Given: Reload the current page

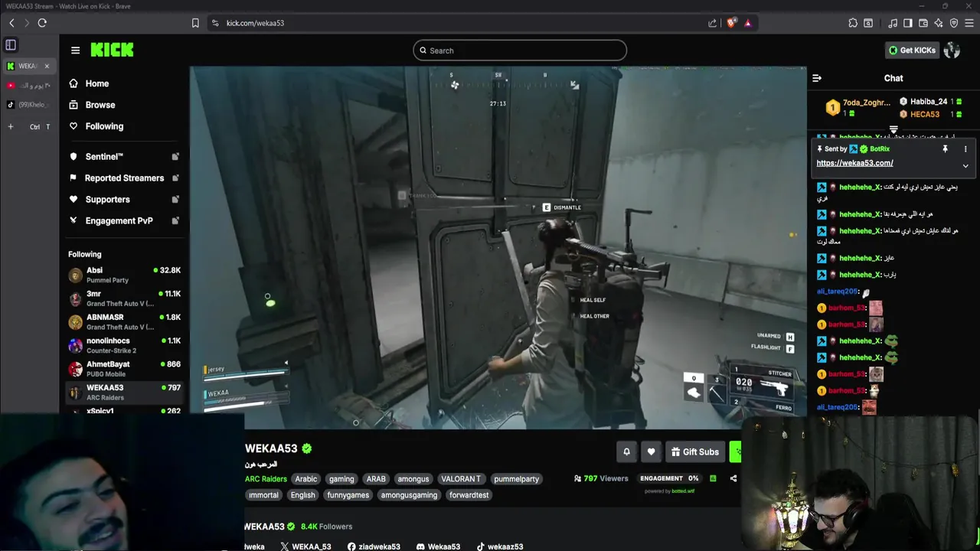Looking at the screenshot, I should [x=42, y=23].
